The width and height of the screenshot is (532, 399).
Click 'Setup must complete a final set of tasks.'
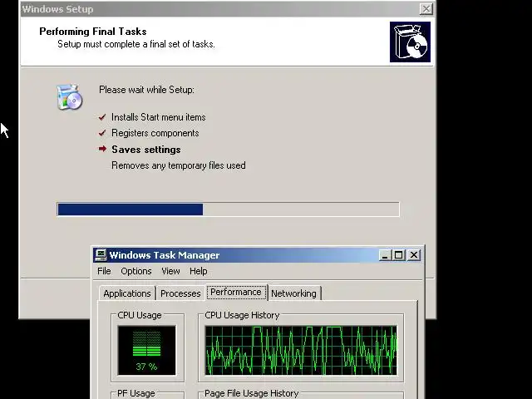tap(136, 44)
